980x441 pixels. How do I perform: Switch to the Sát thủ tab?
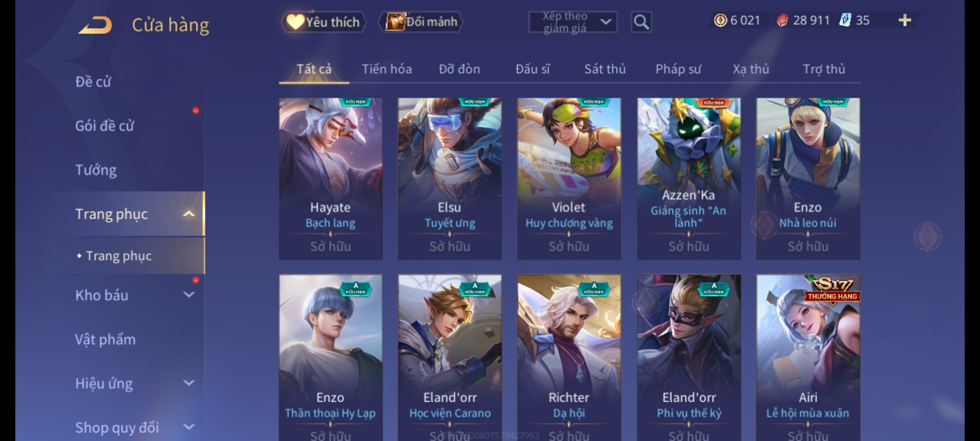coord(605,69)
